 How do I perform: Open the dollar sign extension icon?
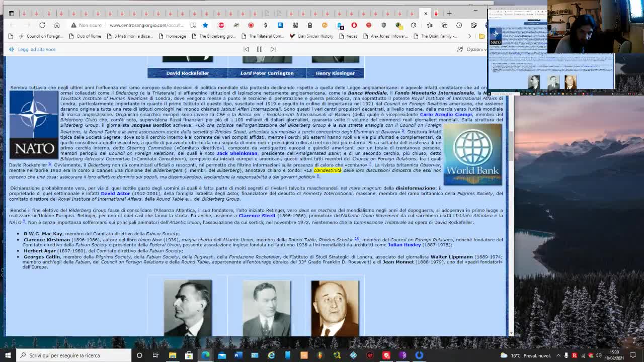[265, 25]
